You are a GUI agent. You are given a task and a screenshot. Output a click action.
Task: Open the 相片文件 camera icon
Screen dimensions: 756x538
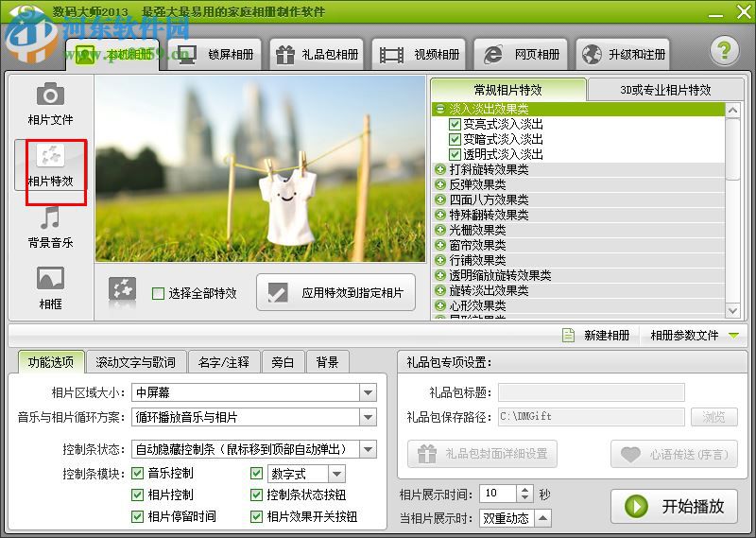point(50,94)
